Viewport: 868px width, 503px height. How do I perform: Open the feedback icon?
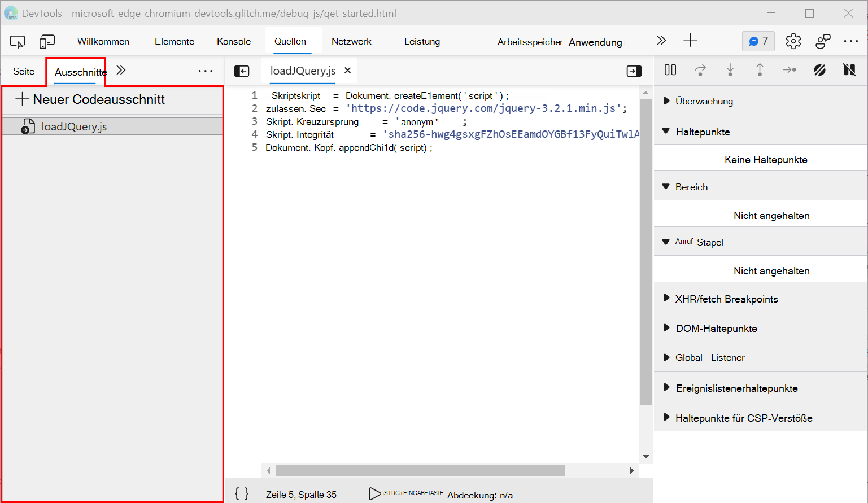(823, 41)
